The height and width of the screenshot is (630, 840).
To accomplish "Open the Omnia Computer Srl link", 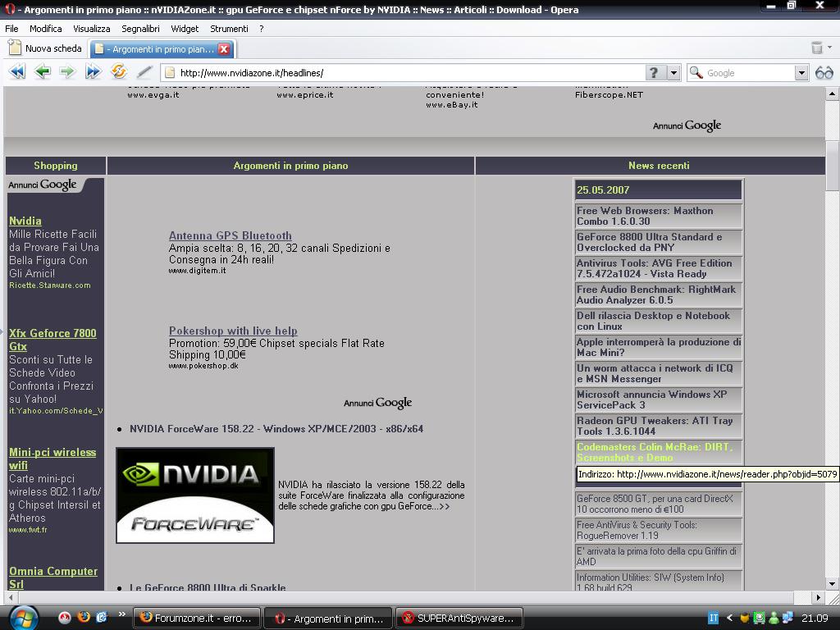I will 53,577.
